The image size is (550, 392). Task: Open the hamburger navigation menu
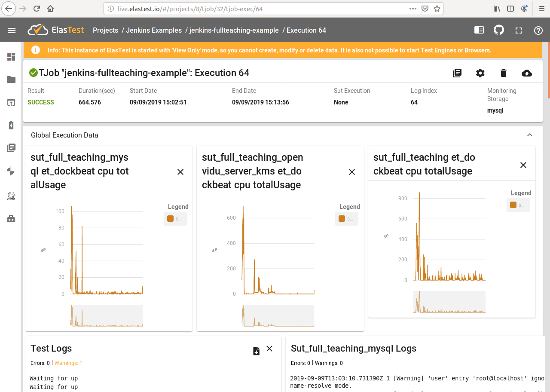click(x=12, y=30)
